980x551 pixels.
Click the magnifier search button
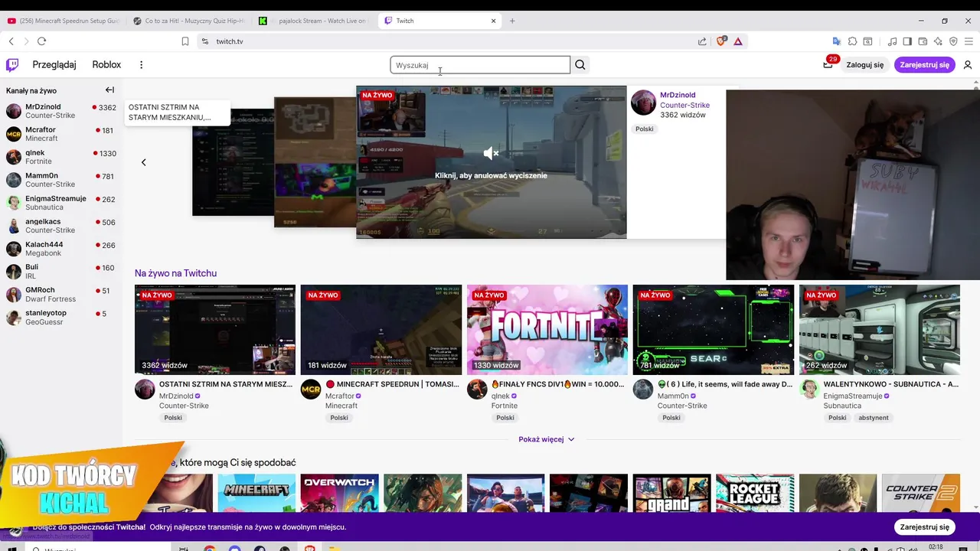click(x=580, y=65)
